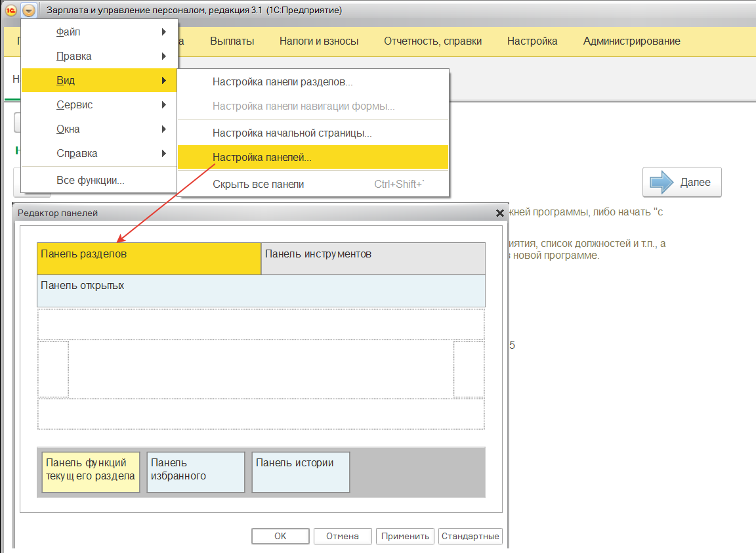This screenshot has width=756, height=553.
Task: Reset layout with Стандартные button
Action: pyautogui.click(x=470, y=536)
